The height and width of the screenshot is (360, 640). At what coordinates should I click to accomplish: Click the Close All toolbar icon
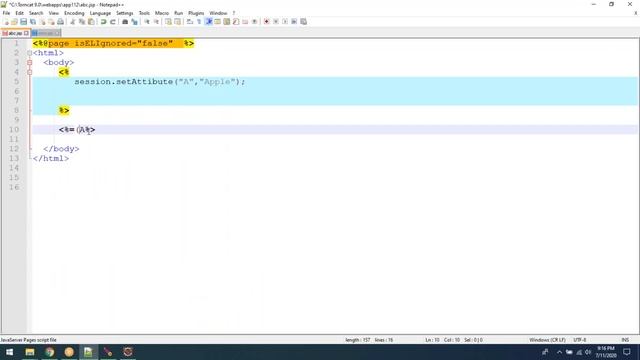51,22
